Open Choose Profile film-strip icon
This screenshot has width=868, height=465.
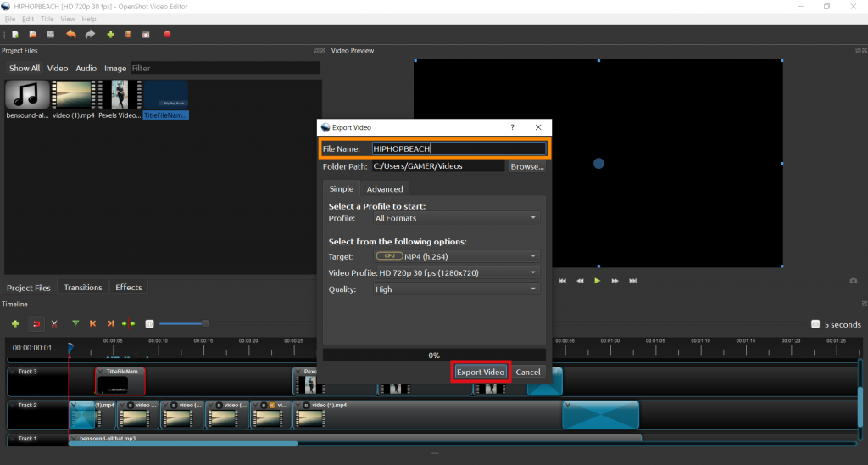pyautogui.click(x=129, y=34)
